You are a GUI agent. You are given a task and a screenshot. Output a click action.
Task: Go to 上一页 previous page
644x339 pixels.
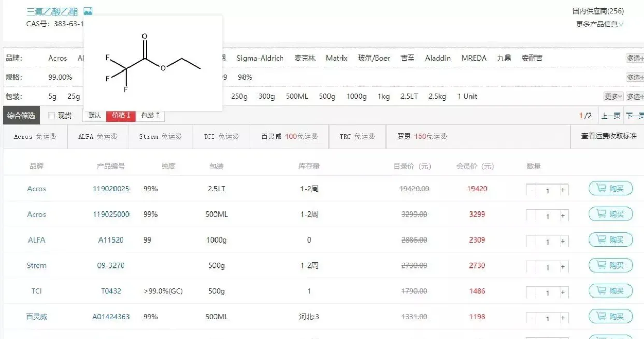[610, 116]
